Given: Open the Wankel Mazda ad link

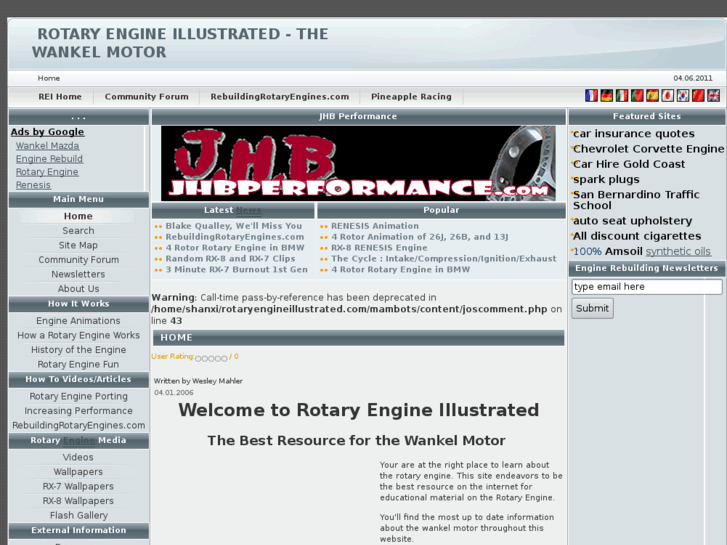Looking at the screenshot, I should tap(47, 146).
